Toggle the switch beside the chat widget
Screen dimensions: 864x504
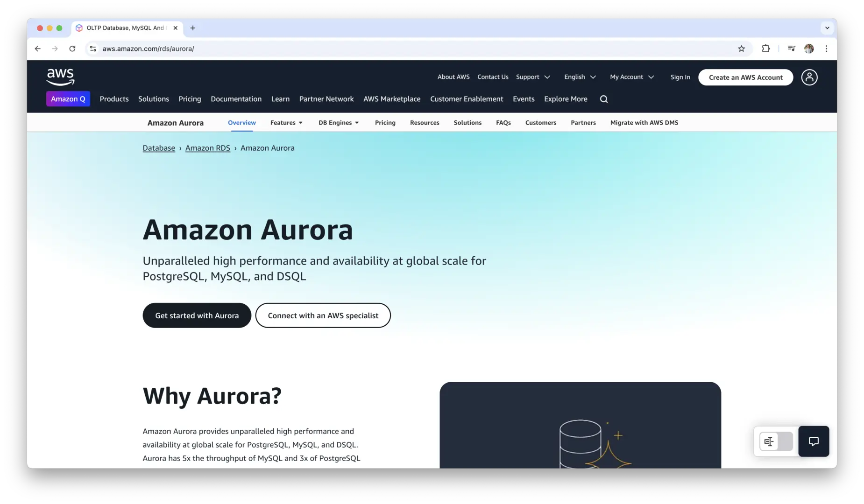pyautogui.click(x=776, y=441)
